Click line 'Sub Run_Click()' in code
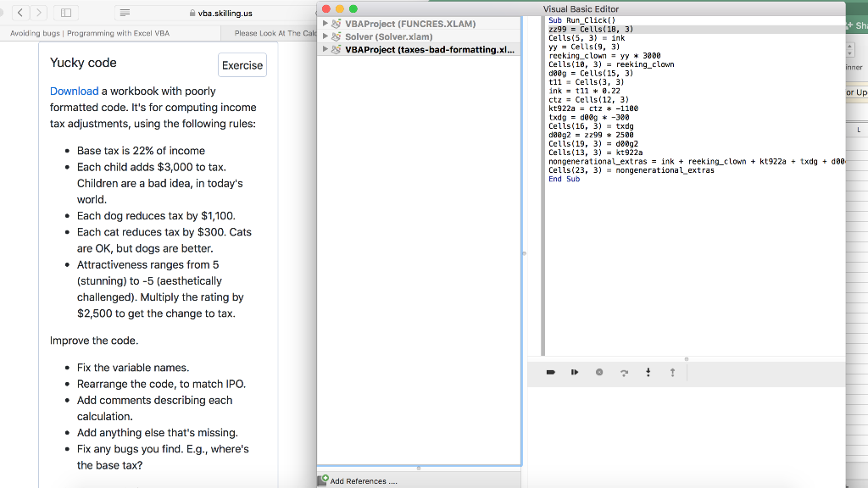The height and width of the screenshot is (488, 868). [581, 20]
